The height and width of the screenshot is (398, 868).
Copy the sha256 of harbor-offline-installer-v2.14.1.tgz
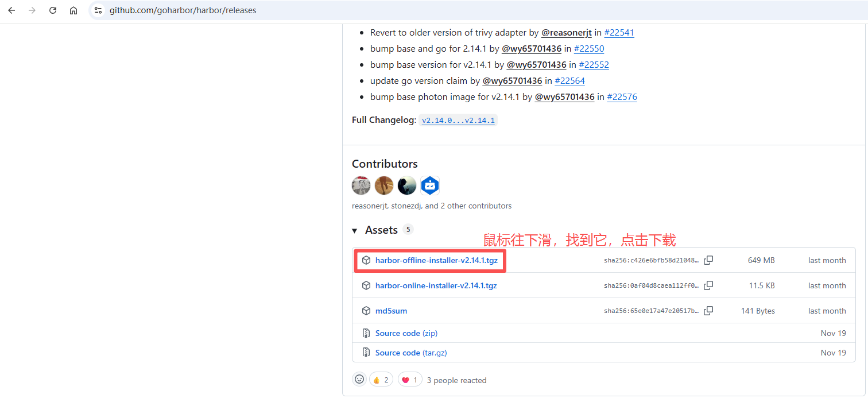708,260
